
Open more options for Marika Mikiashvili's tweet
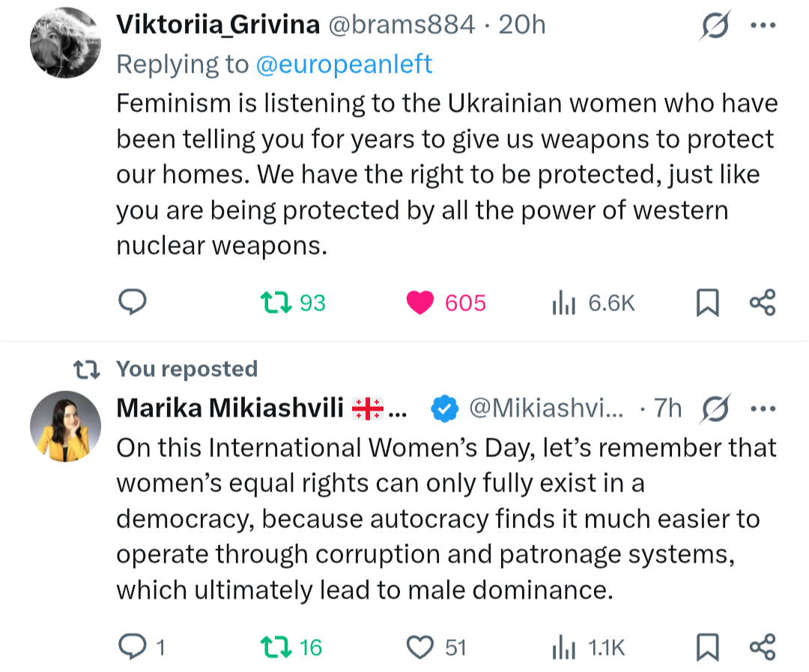tap(763, 409)
